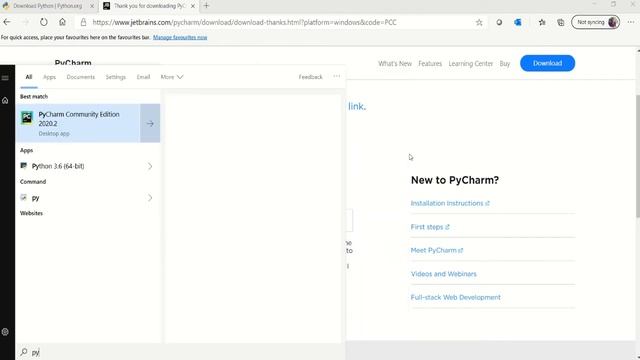Open browser Settings and more menu
The height and width of the screenshot is (360, 640).
point(631,22)
